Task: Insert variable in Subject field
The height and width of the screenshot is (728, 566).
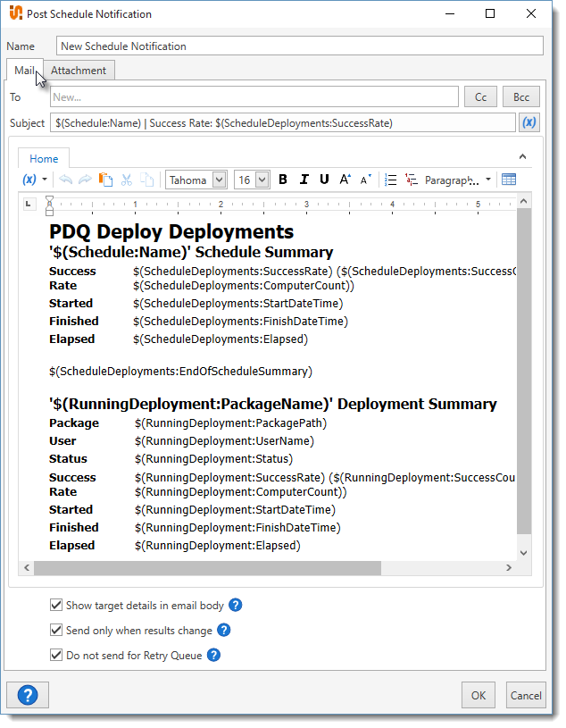Action: [x=529, y=122]
